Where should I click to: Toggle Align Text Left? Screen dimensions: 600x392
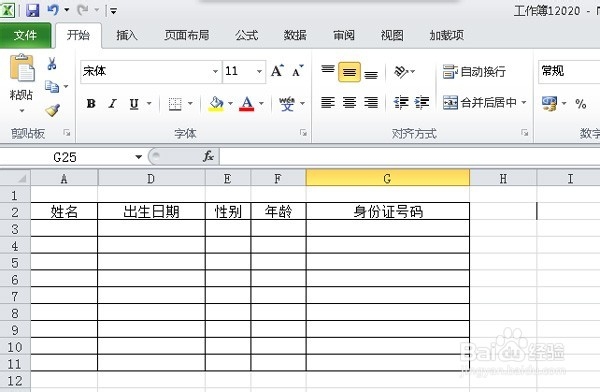tap(328, 103)
